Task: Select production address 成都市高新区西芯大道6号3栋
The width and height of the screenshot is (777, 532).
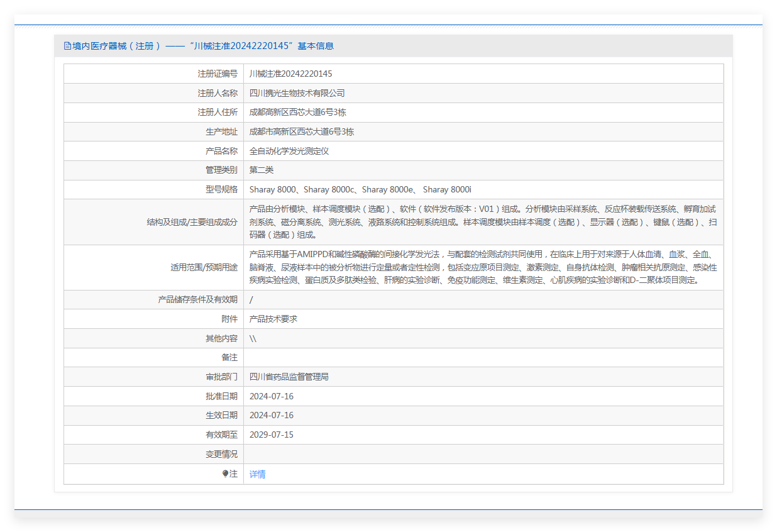Action: [x=302, y=132]
